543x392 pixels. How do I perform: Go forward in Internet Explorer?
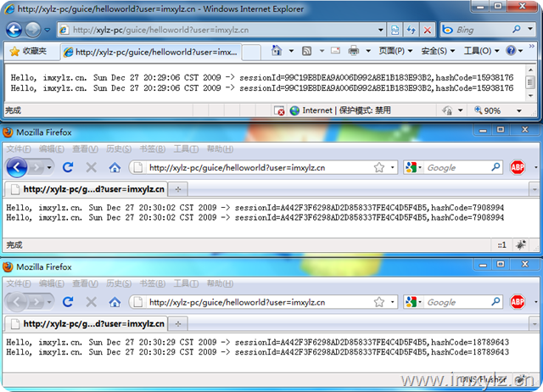(33, 30)
